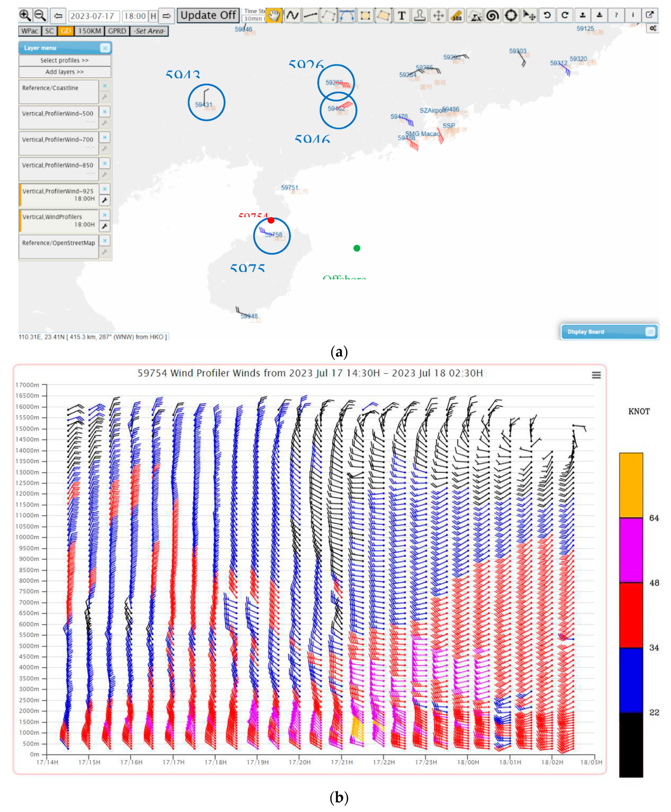Screen dimensions: 671x812
Task: Click the zoom in magnifier icon
Action: pyautogui.click(x=25, y=15)
